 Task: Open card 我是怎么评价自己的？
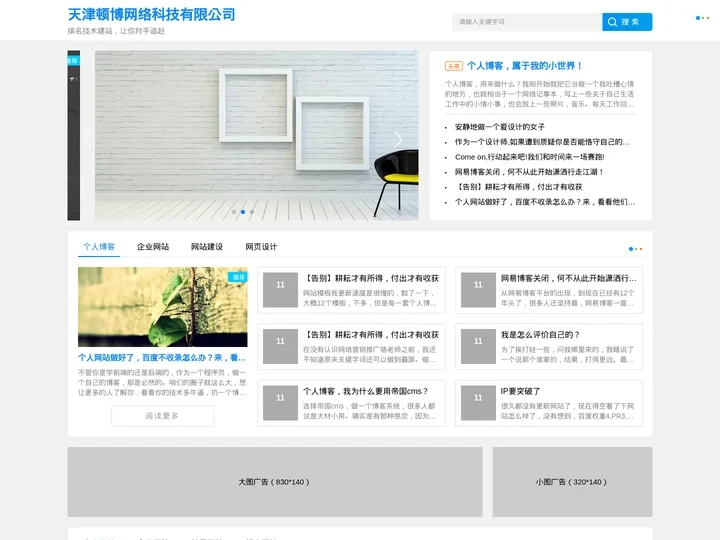coord(549,347)
